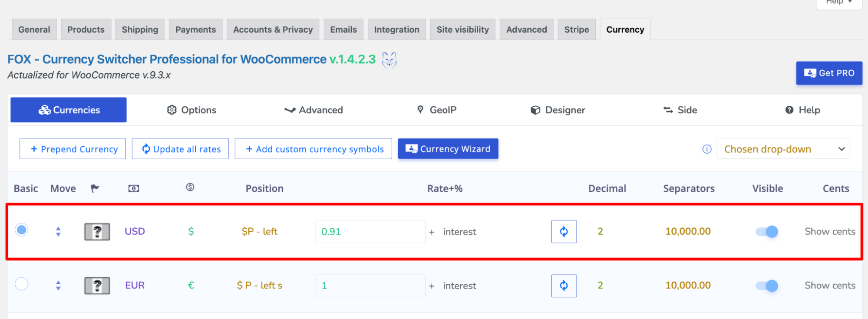Toggle visibility switch for USD
The width and height of the screenshot is (868, 319).
point(767,231)
